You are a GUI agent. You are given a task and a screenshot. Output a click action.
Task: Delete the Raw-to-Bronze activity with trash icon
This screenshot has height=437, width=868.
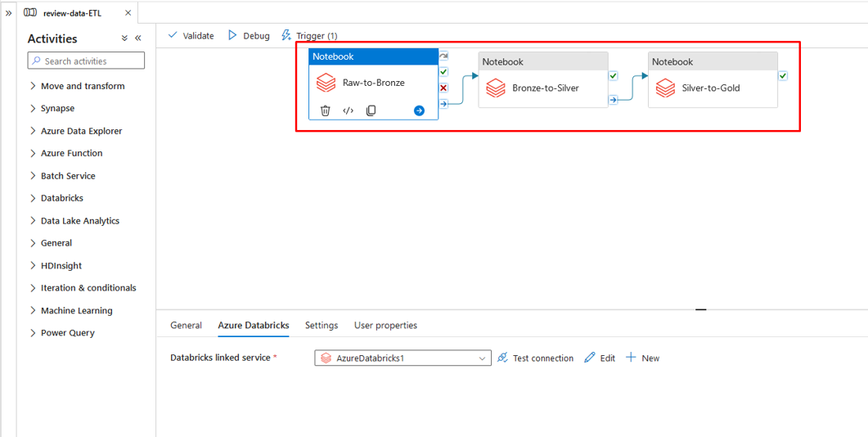pyautogui.click(x=326, y=110)
